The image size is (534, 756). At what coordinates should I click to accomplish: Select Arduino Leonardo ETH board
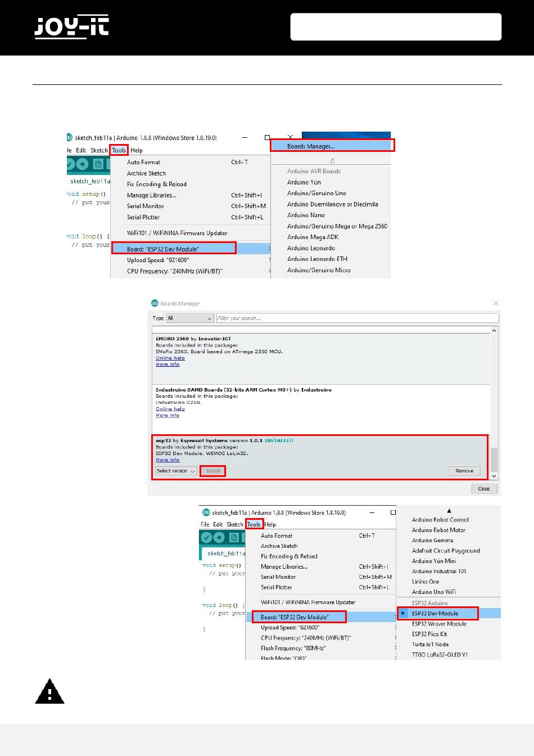(317, 259)
